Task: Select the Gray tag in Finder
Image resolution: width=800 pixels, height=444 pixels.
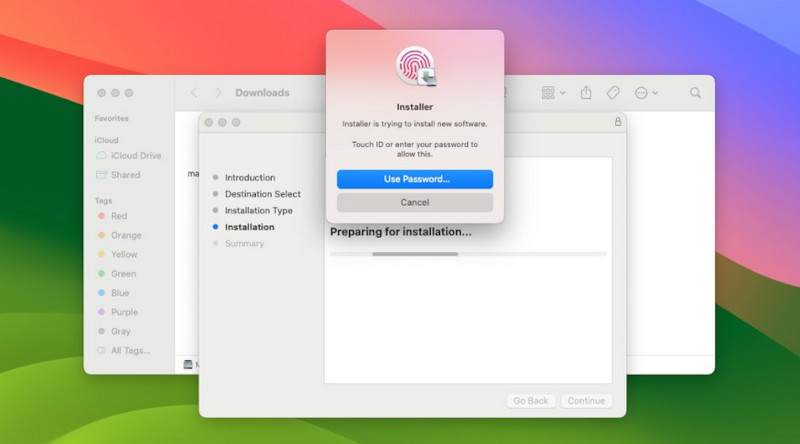Action: [114, 331]
